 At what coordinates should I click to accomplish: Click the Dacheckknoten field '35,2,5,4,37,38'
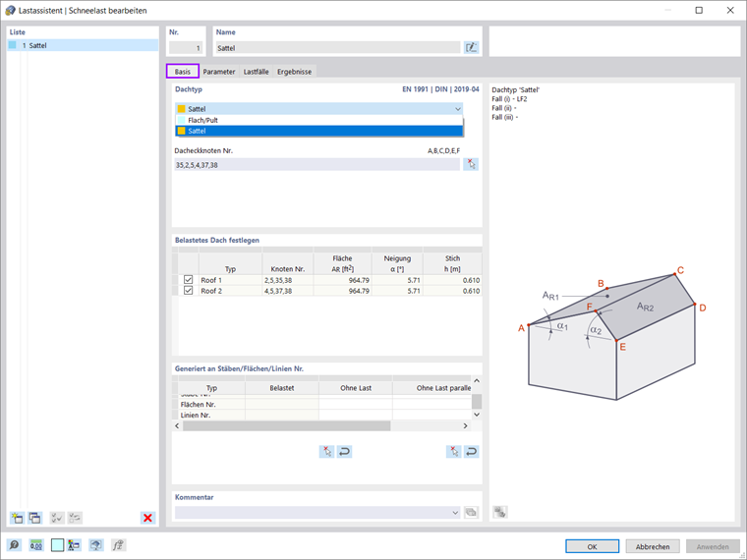[x=316, y=165]
